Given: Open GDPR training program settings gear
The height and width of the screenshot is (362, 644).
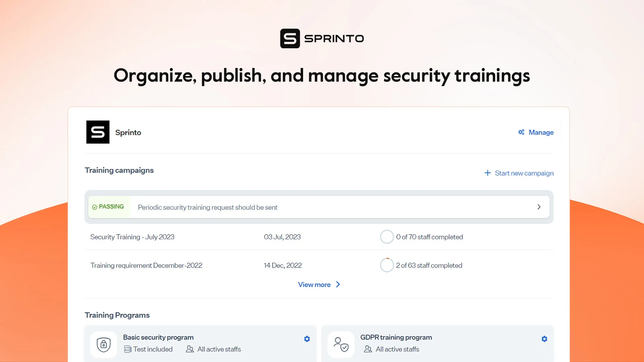Looking at the screenshot, I should pos(544,339).
